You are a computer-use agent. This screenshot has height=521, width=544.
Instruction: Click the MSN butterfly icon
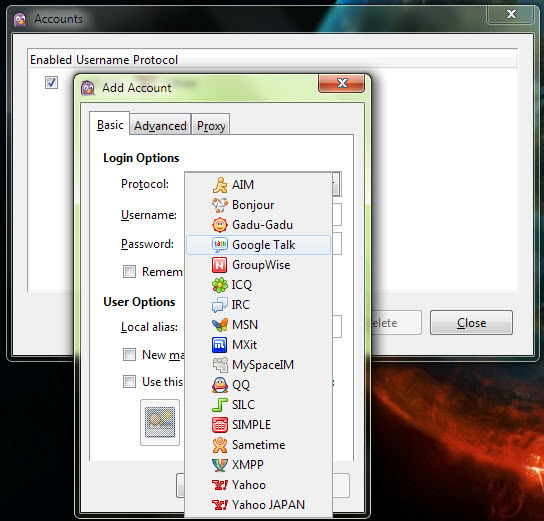[x=220, y=325]
